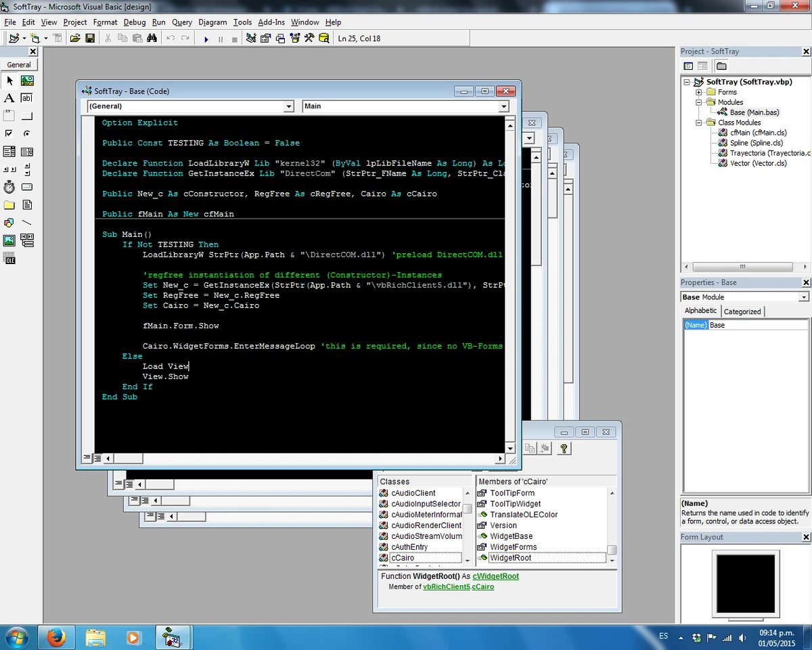This screenshot has width=812, height=650.
Task: Open the Object Browser toolbar icon
Action: click(294, 39)
